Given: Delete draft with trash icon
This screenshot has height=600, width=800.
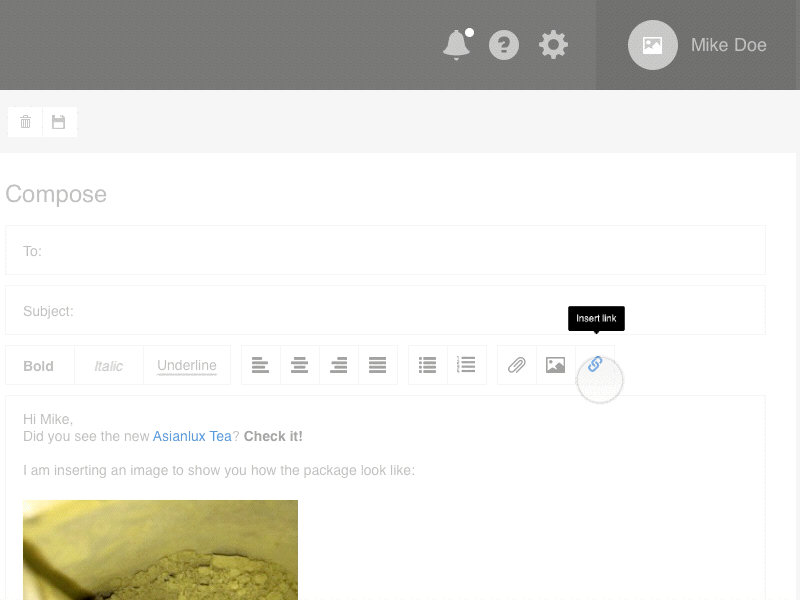Looking at the screenshot, I should point(25,122).
